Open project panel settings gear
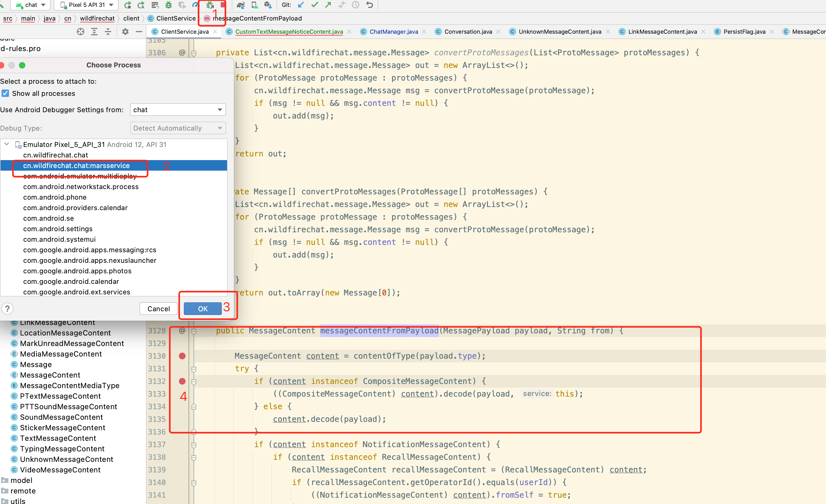This screenshot has width=826, height=504. tap(125, 32)
